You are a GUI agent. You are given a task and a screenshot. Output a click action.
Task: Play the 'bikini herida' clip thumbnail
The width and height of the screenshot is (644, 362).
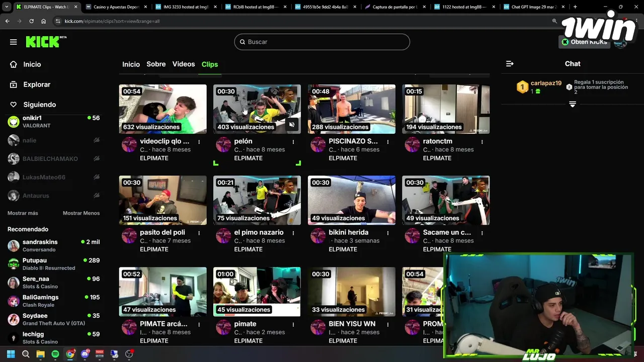352,200
